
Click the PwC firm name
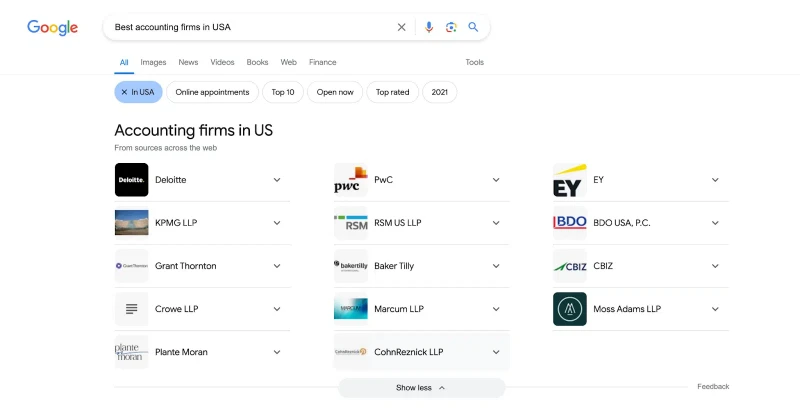click(x=383, y=180)
